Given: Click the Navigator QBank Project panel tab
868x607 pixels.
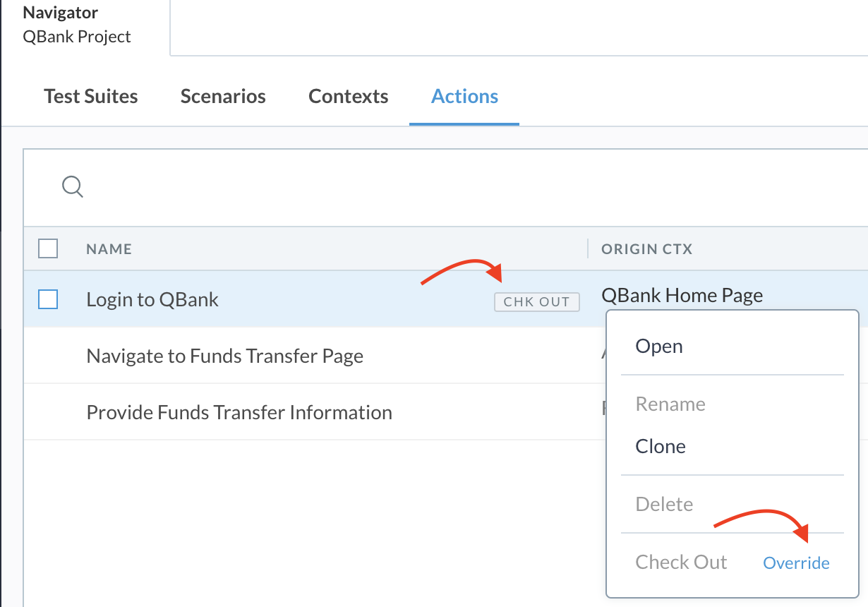Looking at the screenshot, I should [77, 25].
